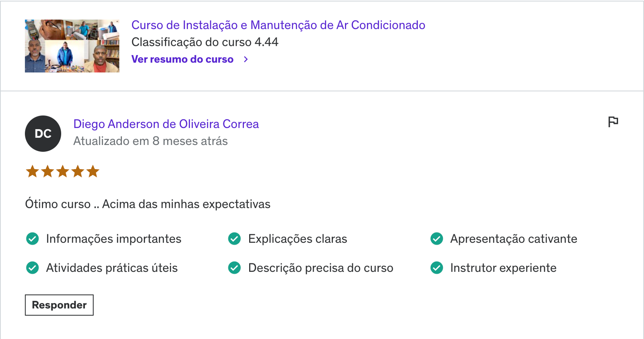The image size is (644, 339).
Task: Click the third rating star
Action: pos(63,172)
